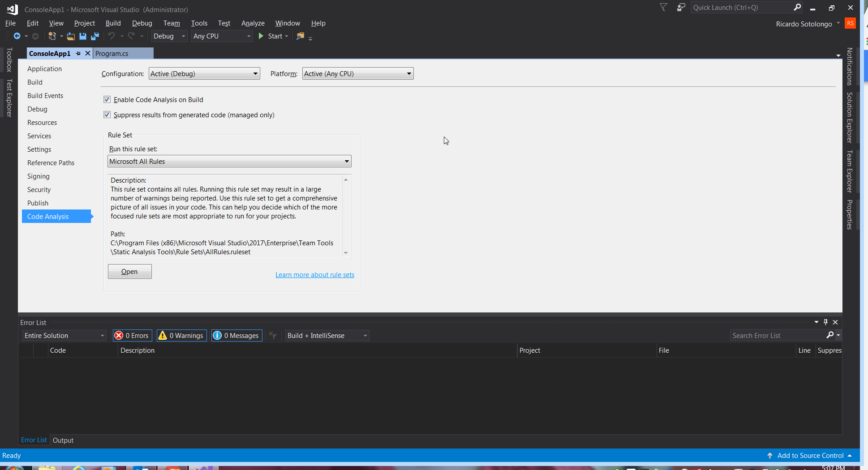Open the Toolbox side panel
Screen dimensions: 868x470
9,60
